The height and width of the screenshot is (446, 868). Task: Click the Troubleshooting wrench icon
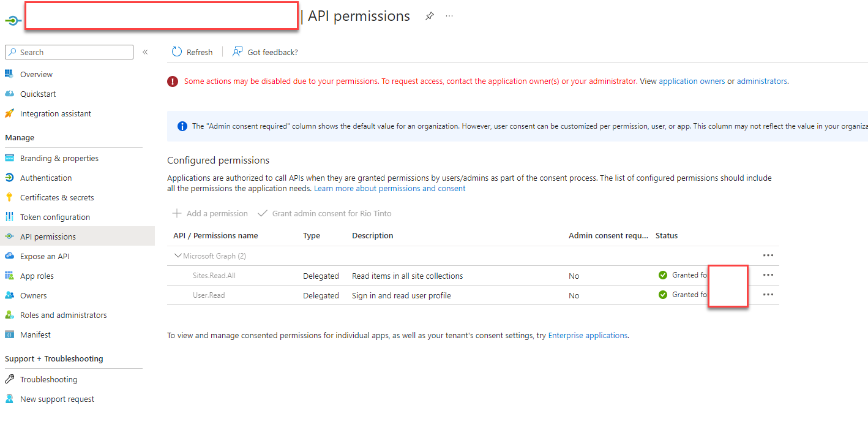9,379
